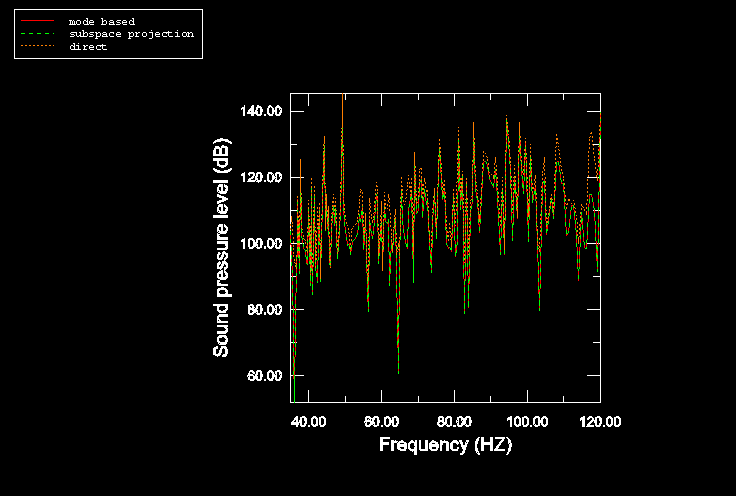
Task: Click the 60.00 x-axis tick label
Action: click(x=381, y=421)
